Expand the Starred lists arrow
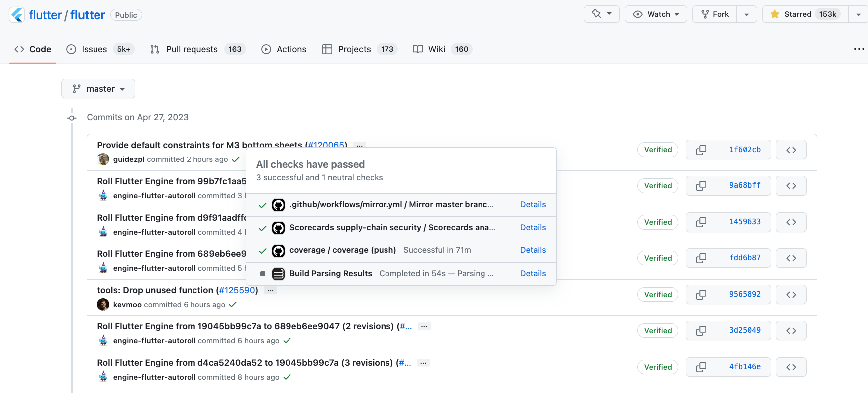This screenshot has width=868, height=393. click(858, 14)
